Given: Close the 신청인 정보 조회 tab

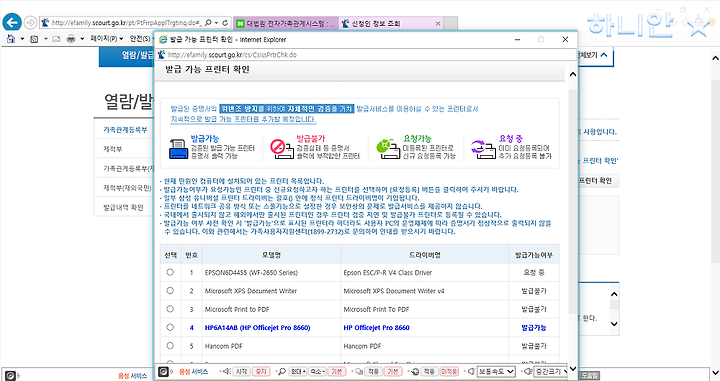Looking at the screenshot, I should coord(438,23).
